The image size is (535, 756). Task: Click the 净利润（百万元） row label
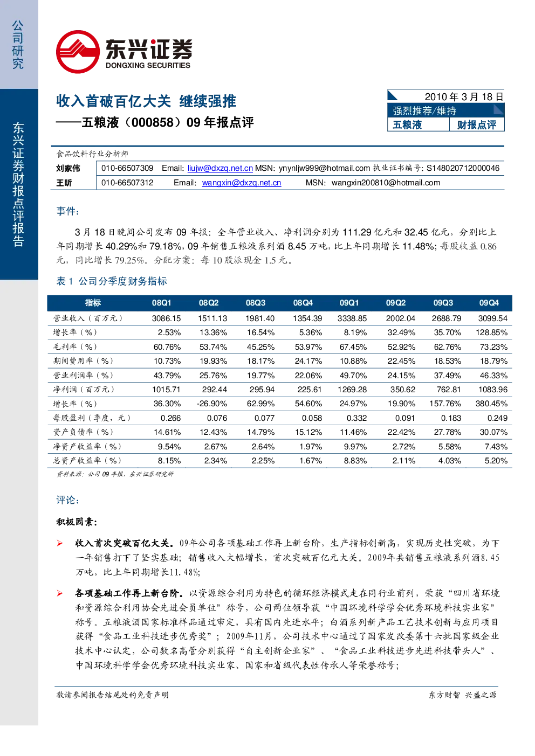point(84,390)
